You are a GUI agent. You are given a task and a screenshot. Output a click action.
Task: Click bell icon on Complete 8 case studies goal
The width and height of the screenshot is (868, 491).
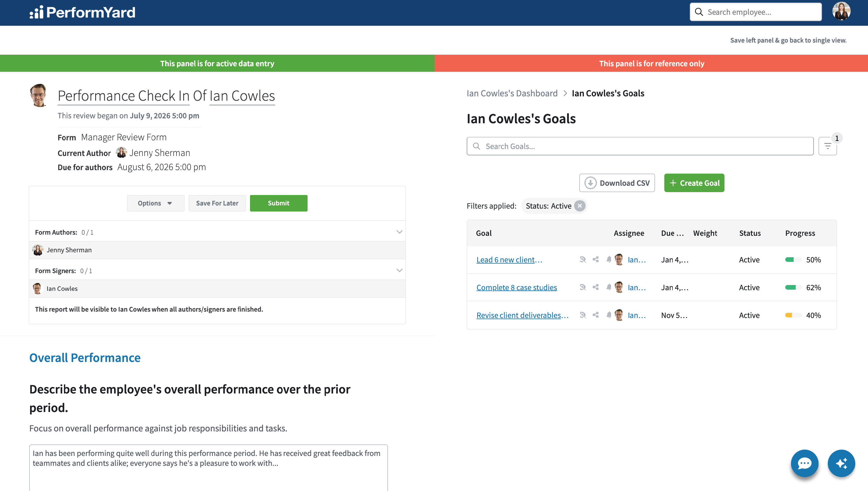(x=608, y=287)
